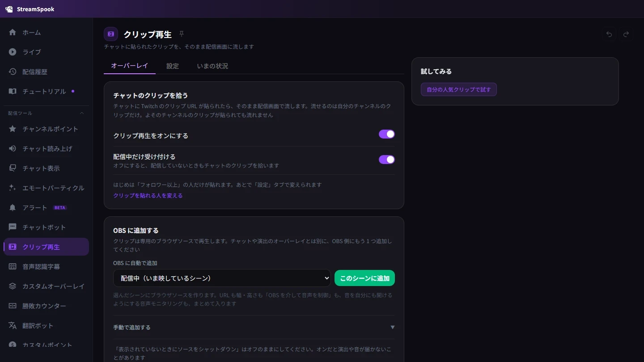
Task: Click the OBS に追加する heading
Action: 136,231
